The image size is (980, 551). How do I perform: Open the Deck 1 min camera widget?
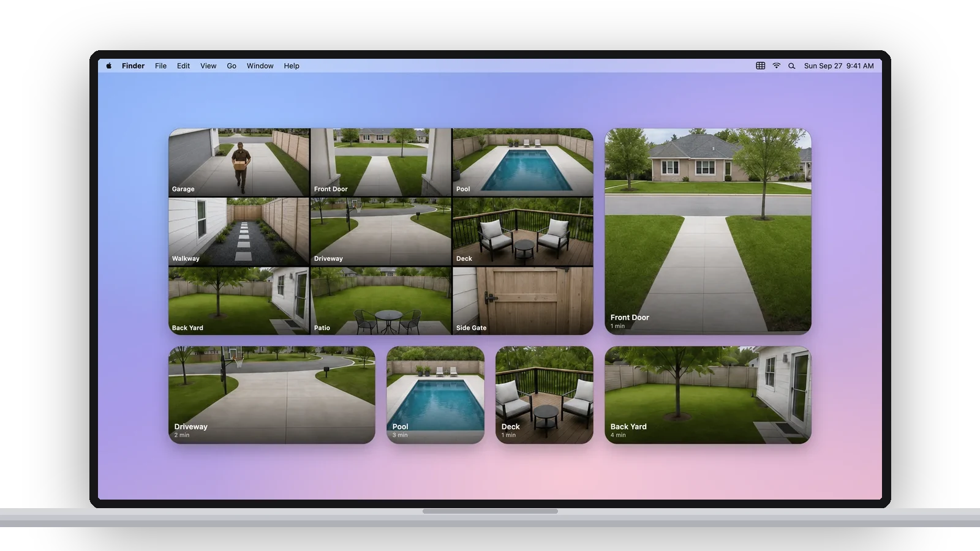[545, 395]
